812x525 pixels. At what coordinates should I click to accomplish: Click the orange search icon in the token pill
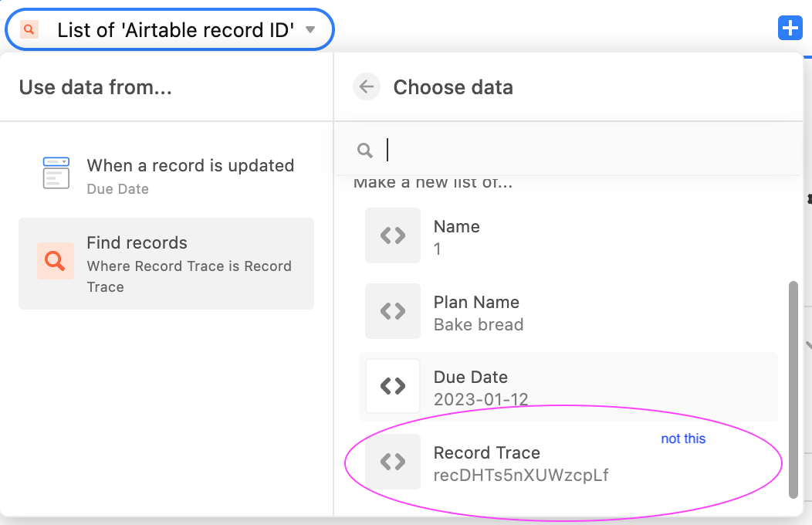tap(29, 29)
